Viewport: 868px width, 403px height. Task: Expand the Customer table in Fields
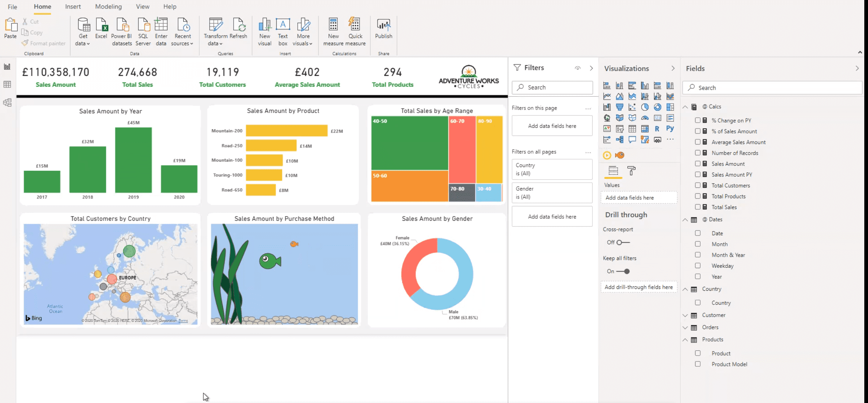click(685, 315)
